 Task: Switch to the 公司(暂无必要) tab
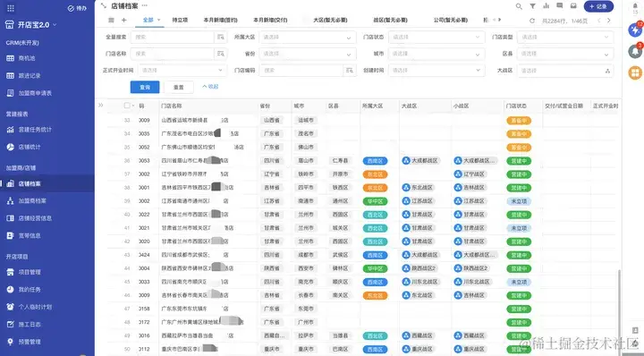point(451,20)
